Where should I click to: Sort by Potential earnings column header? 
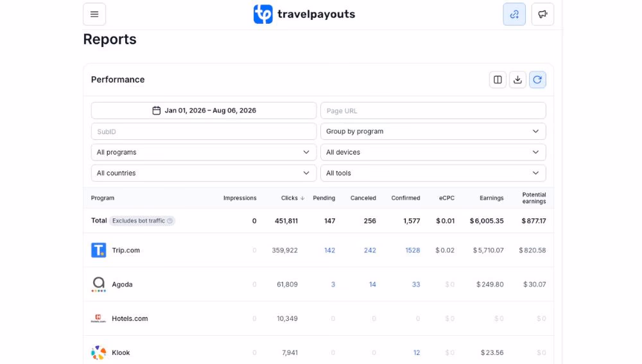[x=534, y=198]
